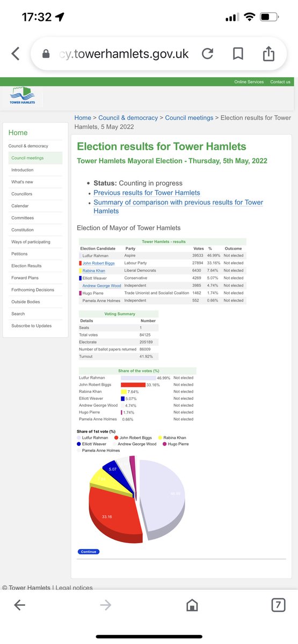The width and height of the screenshot is (298, 644).
Task: Tap the padlock security icon
Action: point(46,54)
